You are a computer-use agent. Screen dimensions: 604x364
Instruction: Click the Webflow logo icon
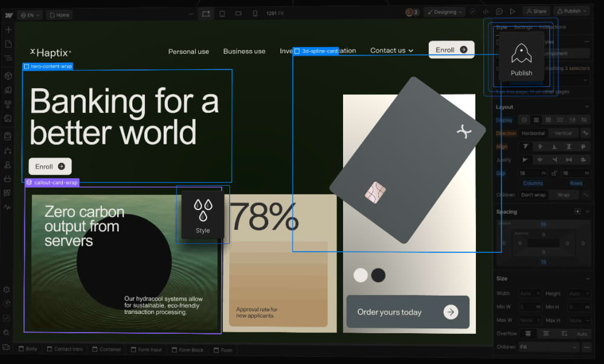[x=9, y=15]
